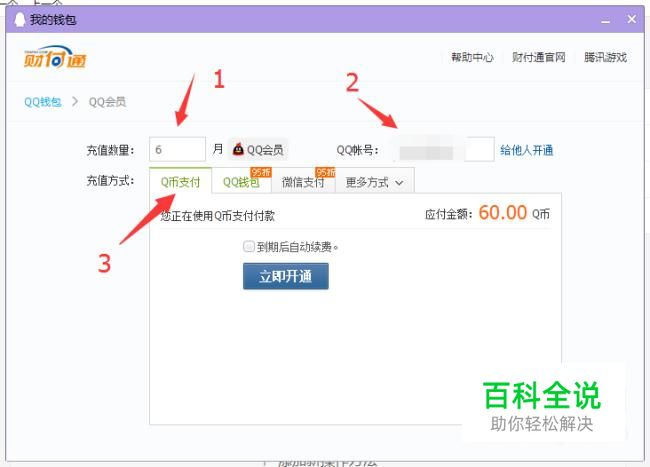Expand the 更多方式 dropdown
The width and height of the screenshot is (650, 467).
[x=374, y=182]
